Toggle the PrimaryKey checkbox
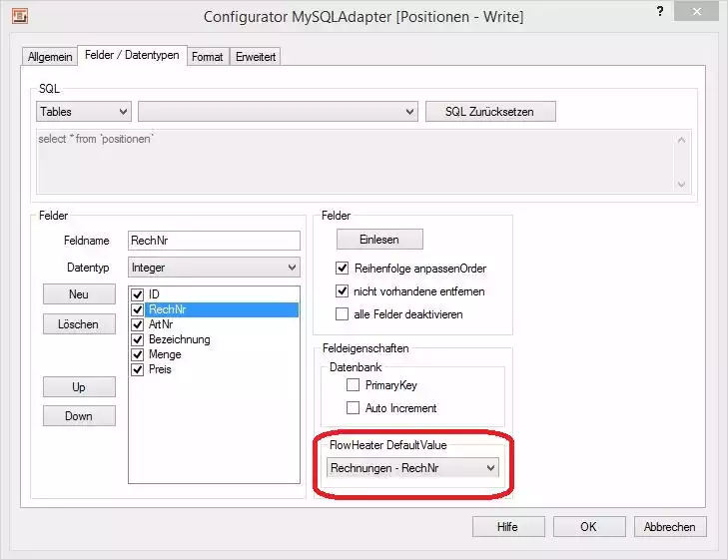Screen dimensions: 728x560 point(353,384)
